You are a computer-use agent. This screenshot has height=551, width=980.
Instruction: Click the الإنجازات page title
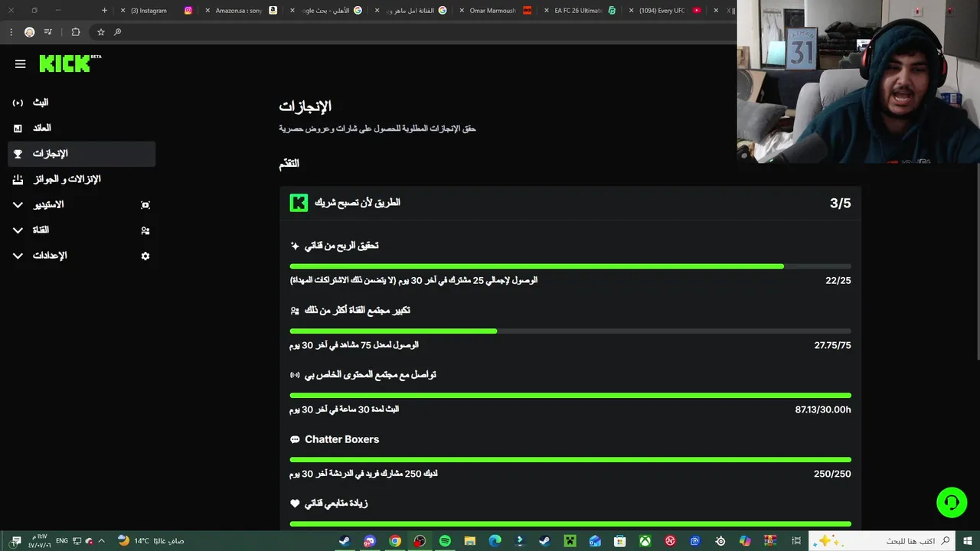(305, 106)
